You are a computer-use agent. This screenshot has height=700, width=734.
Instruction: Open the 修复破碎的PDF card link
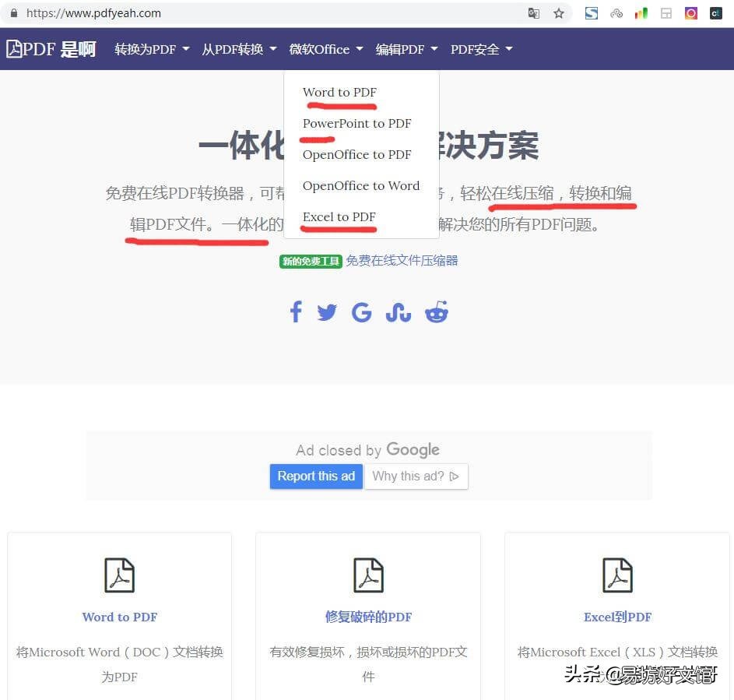[x=368, y=617]
